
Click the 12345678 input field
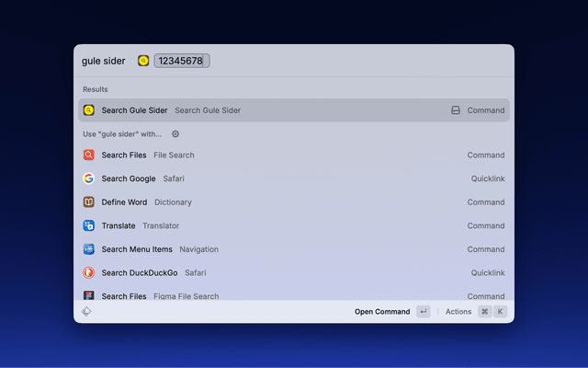pyautogui.click(x=181, y=61)
